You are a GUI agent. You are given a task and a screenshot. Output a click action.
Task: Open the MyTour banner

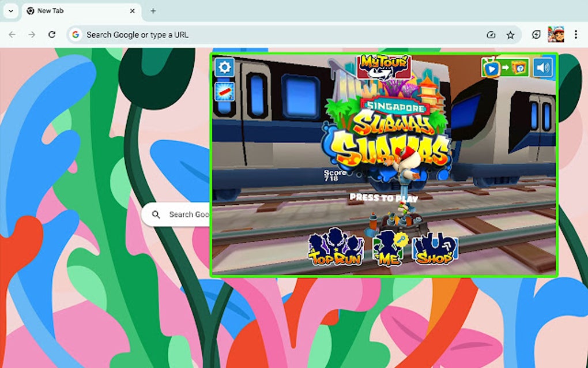[x=383, y=67]
